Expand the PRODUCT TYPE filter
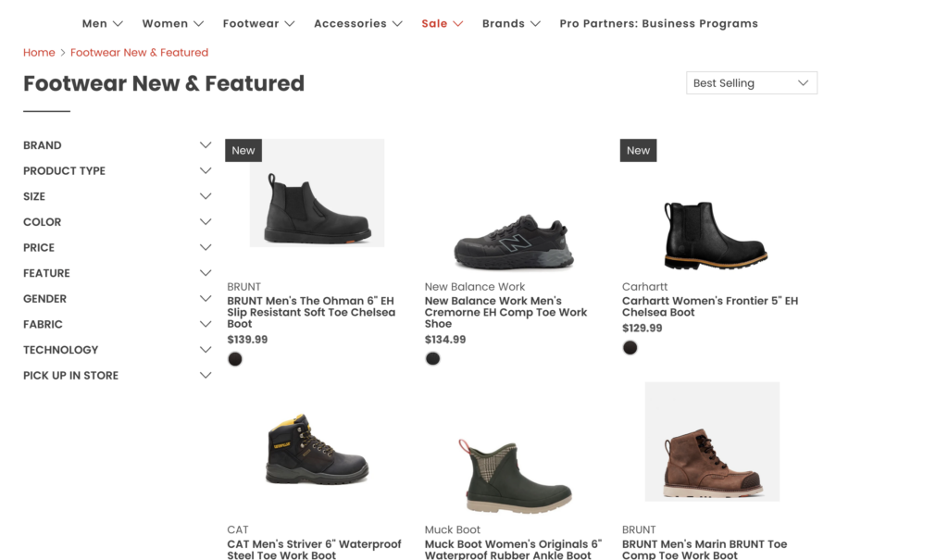Image resolution: width=948 pixels, height=560 pixels. point(206,171)
